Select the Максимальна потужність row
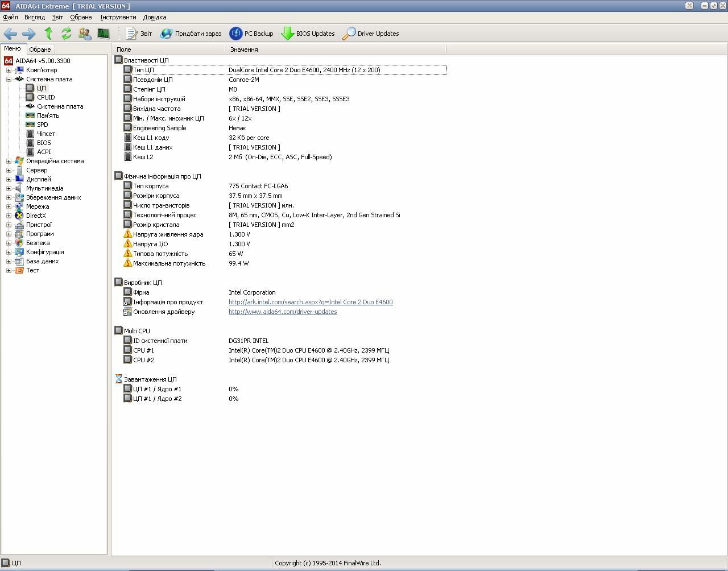This screenshot has height=571, width=728. [280, 263]
